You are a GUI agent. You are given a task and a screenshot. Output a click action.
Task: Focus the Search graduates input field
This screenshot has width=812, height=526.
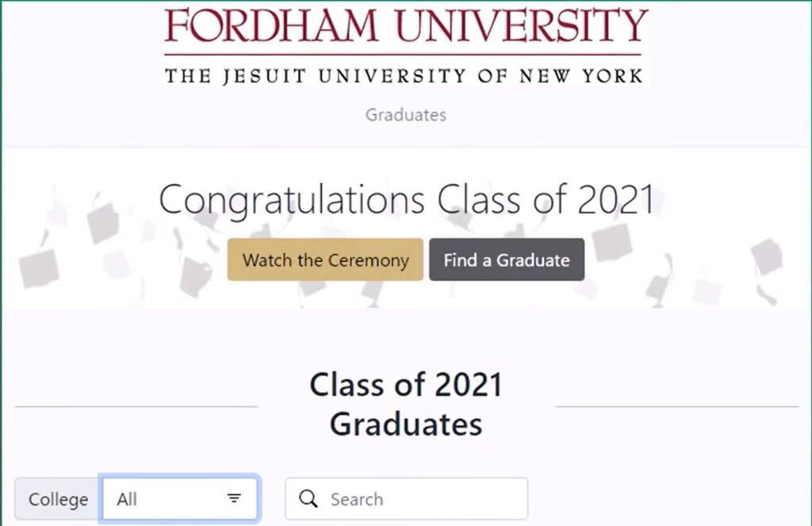click(407, 498)
